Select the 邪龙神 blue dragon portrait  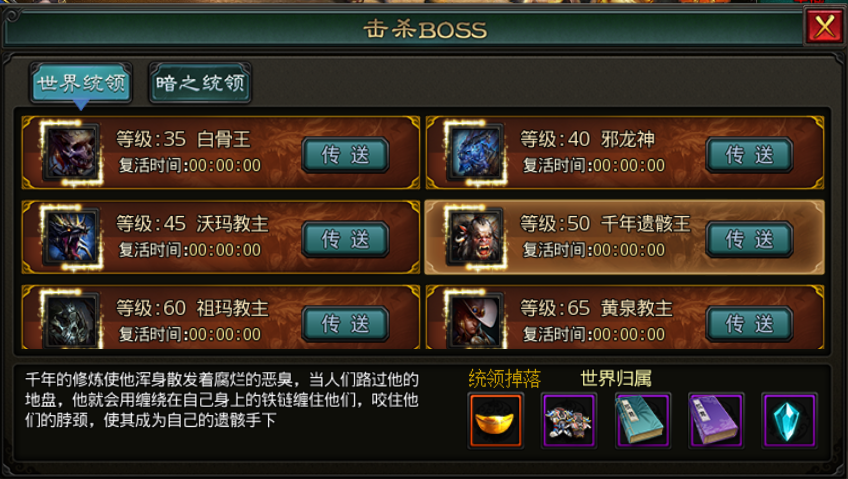click(475, 152)
